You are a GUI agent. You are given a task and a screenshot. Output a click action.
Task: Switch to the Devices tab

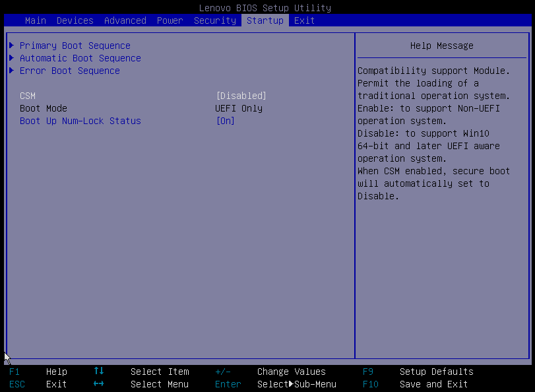75,20
